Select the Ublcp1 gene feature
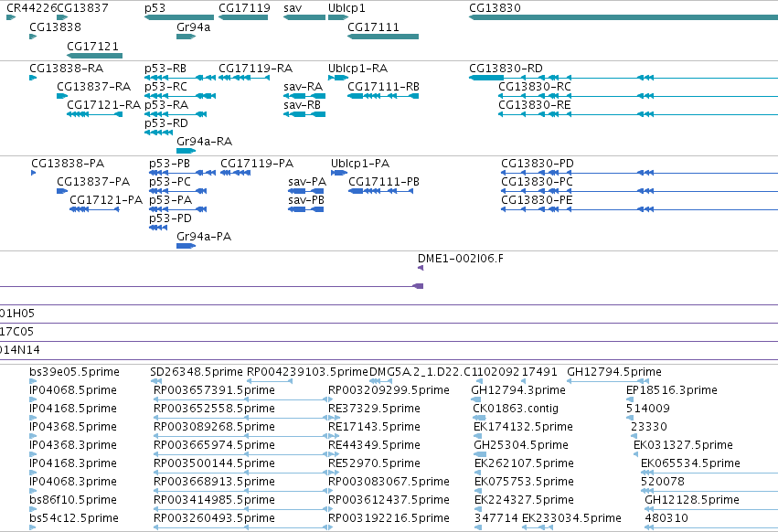 point(338,17)
